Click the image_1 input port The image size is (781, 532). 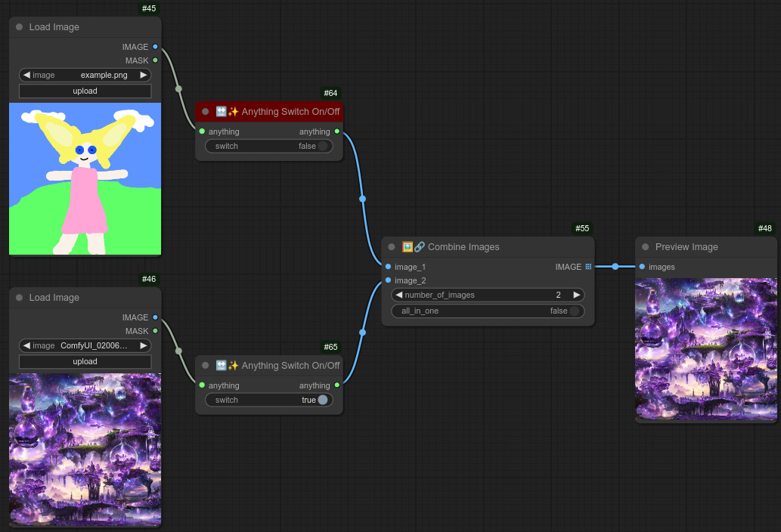(388, 267)
